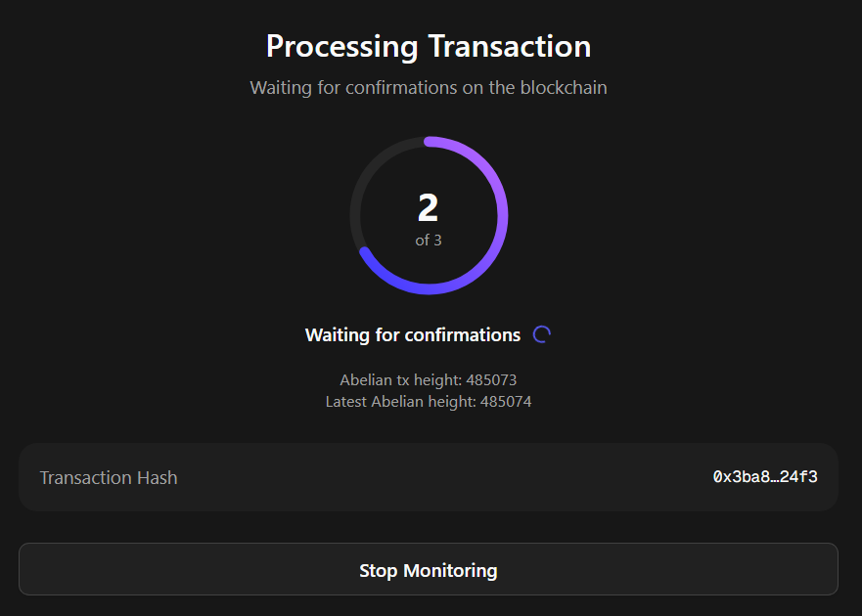Click the confirmation count number 2
This screenshot has width=862, height=616.
pos(429,207)
